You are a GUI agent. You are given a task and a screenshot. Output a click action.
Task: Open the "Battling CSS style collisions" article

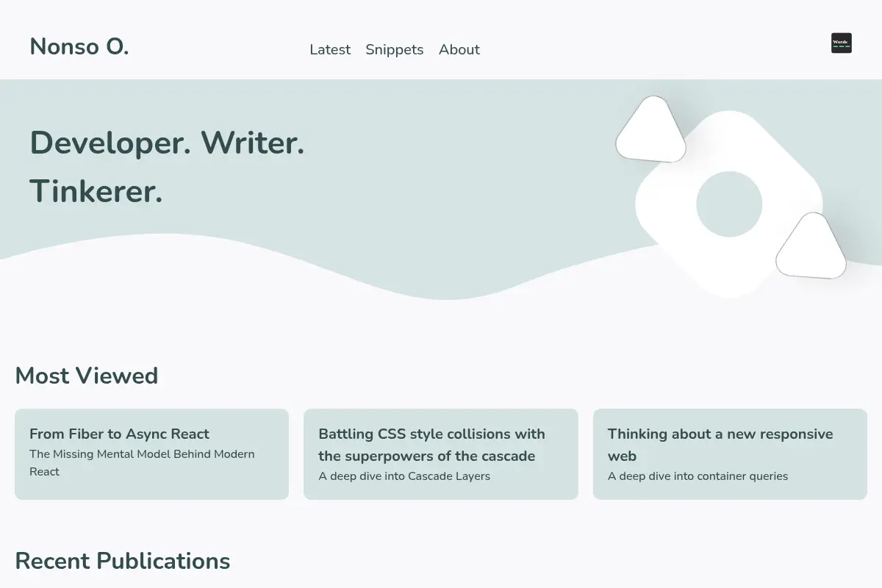tap(441, 454)
